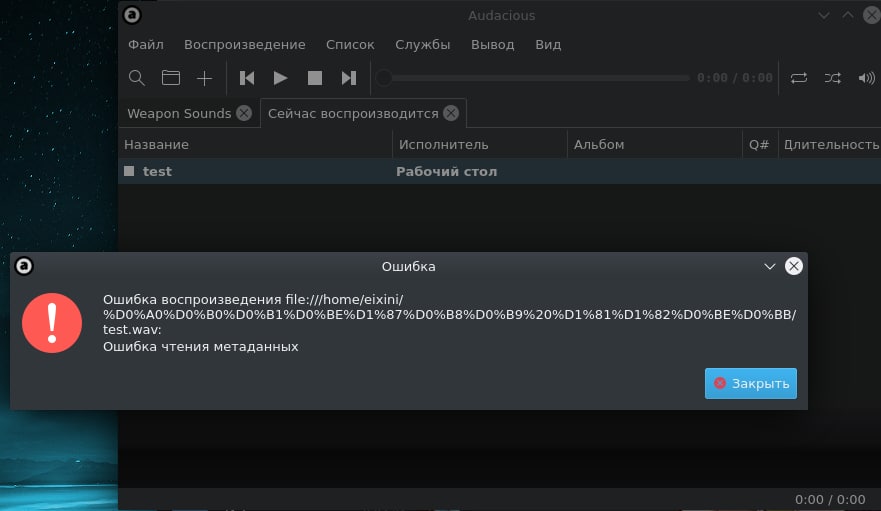Open the Воспроизведение menu
Screen dimensions: 881x511
coord(244,44)
